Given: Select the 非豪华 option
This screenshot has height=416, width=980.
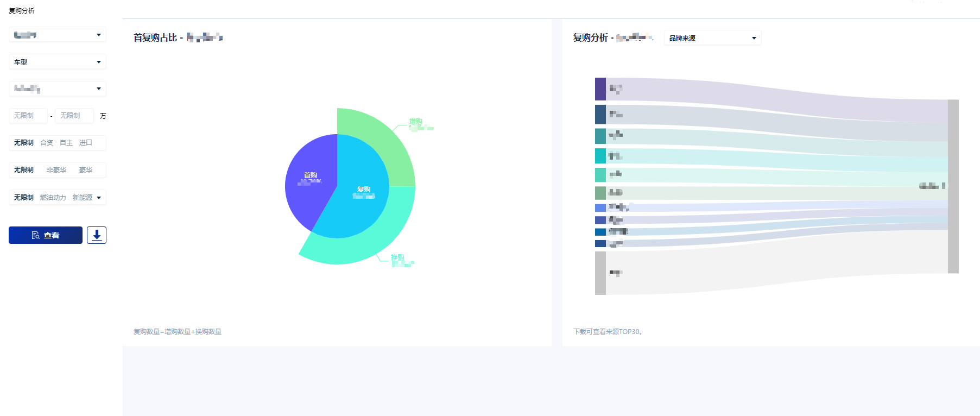Looking at the screenshot, I should click(56, 170).
